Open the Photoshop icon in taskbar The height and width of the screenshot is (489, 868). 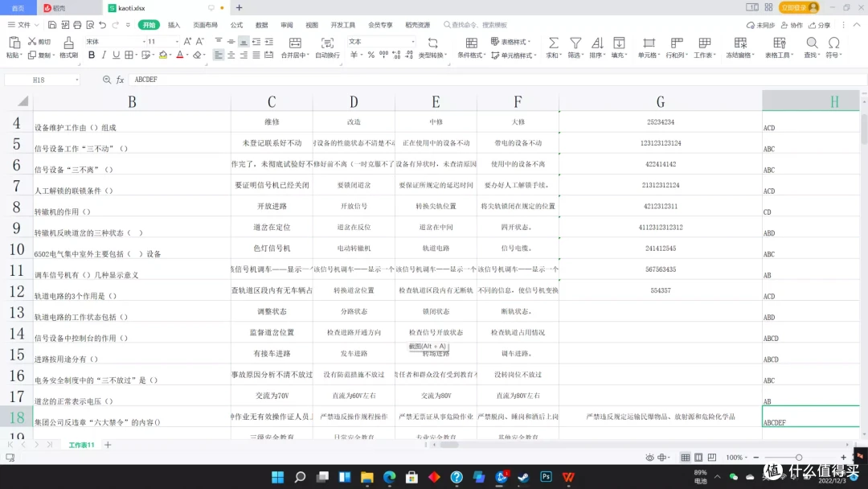(546, 477)
